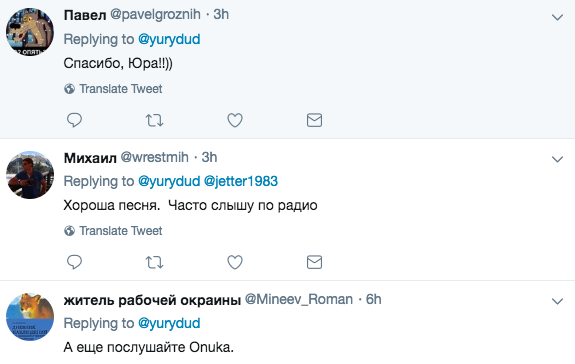Screen dimensions: 575x364
Task: Click Translate Tweet under "Хороша песня"
Action: 113,231
